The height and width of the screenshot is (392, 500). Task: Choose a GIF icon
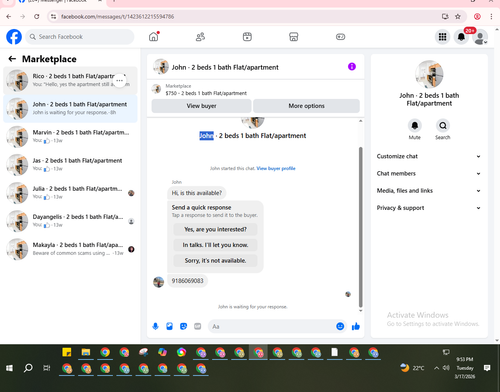198,326
